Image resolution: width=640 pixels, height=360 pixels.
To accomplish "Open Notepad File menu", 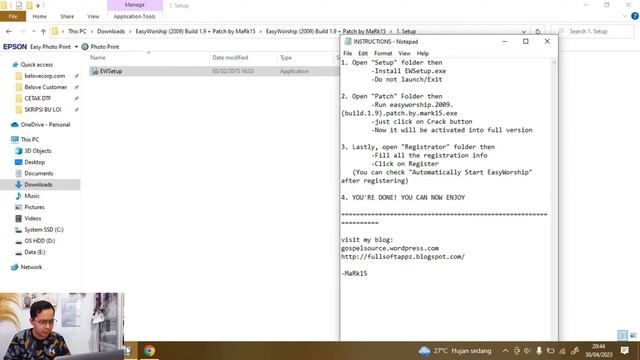I will pyautogui.click(x=347, y=53).
